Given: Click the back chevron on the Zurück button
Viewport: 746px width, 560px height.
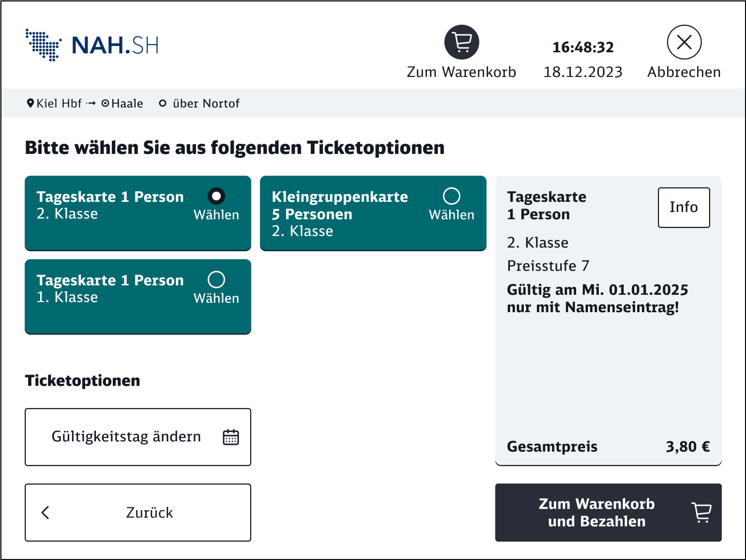Looking at the screenshot, I should 45,512.
